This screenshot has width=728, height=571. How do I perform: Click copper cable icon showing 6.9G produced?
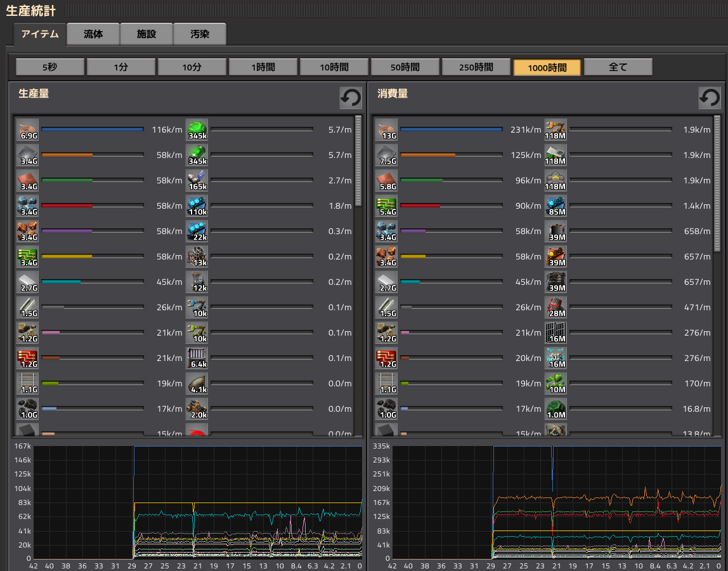[27, 130]
